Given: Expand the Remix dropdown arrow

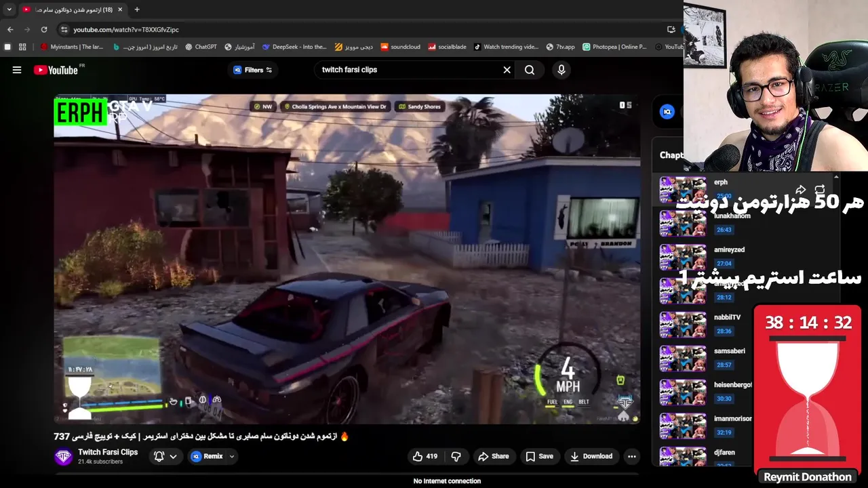Looking at the screenshot, I should click(231, 456).
